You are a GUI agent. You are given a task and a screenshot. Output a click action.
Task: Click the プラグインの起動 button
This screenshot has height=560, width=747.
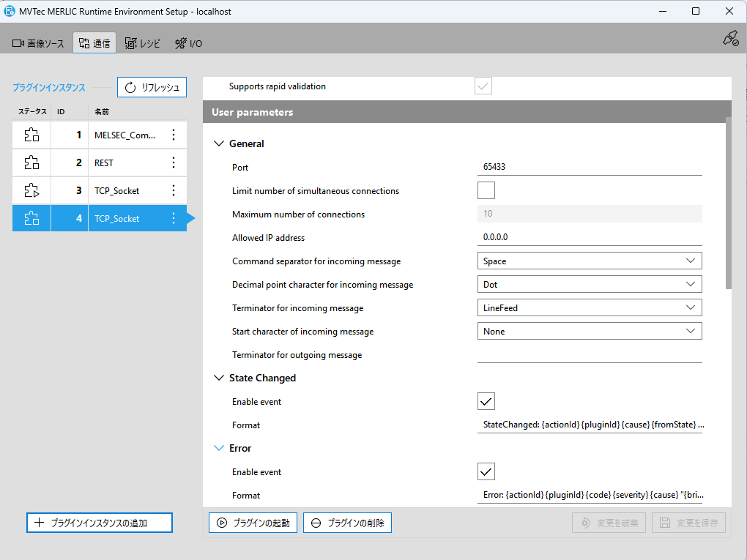pos(253,523)
